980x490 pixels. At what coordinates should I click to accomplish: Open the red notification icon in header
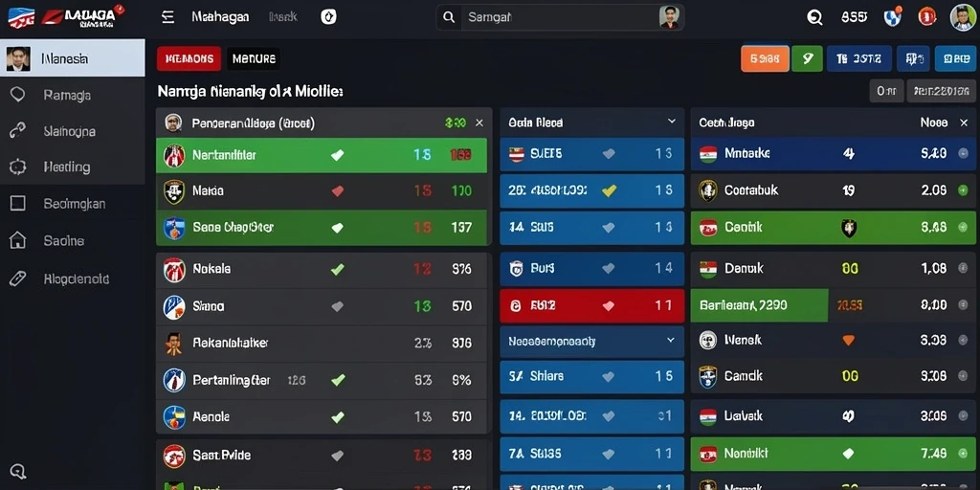click(x=926, y=17)
